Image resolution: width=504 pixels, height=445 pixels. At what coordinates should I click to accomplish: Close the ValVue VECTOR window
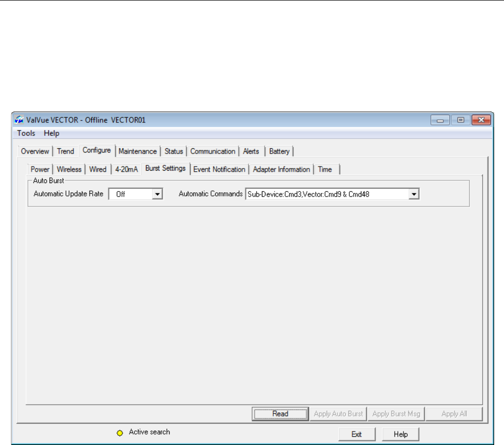pyautogui.click(x=481, y=120)
